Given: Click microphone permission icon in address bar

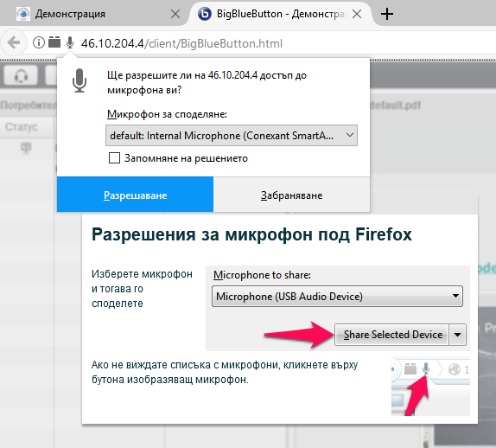Looking at the screenshot, I should point(70,42).
